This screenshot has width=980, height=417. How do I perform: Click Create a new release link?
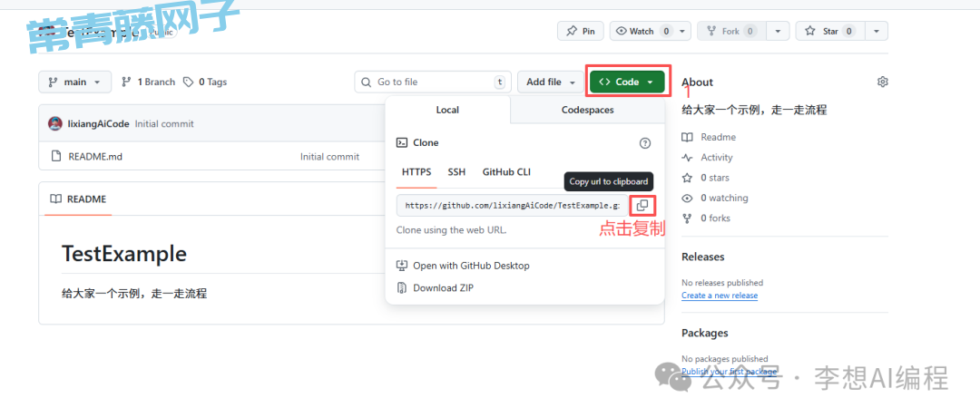tap(720, 296)
